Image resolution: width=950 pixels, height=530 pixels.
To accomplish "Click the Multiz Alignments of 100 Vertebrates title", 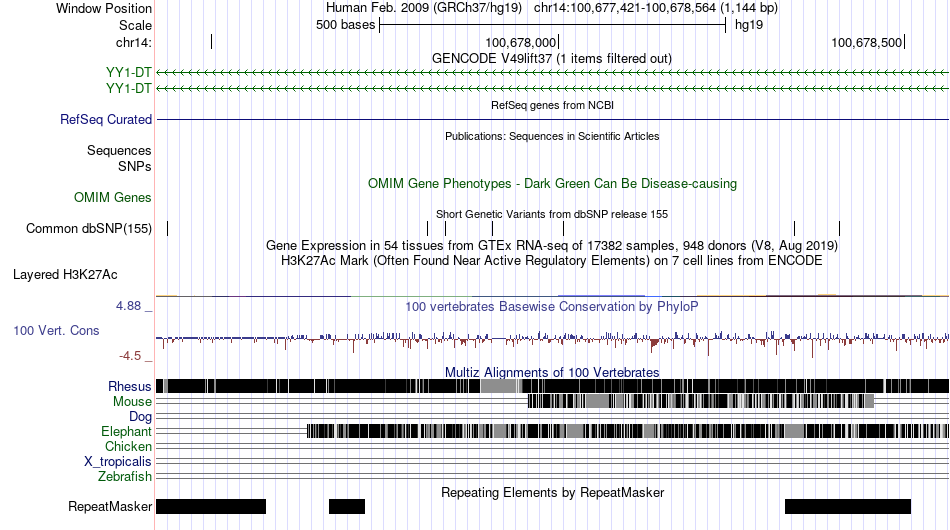I will click(x=552, y=372).
